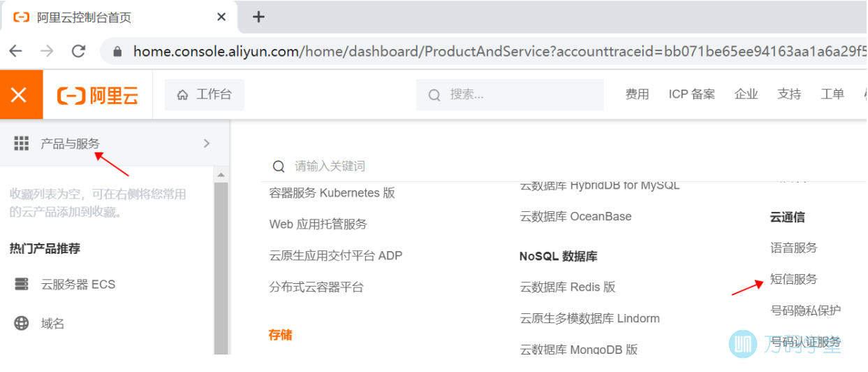This screenshot has height=372, width=868.
Task: Open 号码隐私保护
Action: pos(806,311)
